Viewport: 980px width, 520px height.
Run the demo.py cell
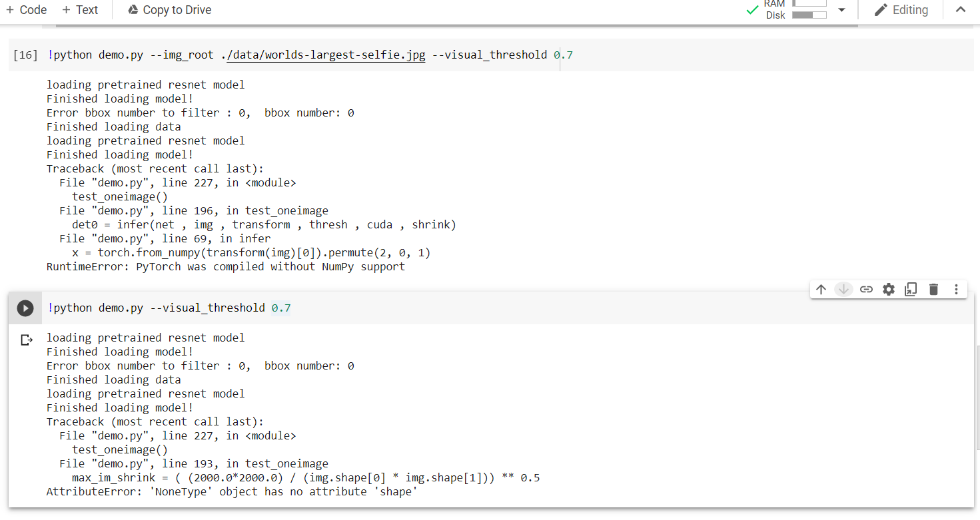click(25, 308)
